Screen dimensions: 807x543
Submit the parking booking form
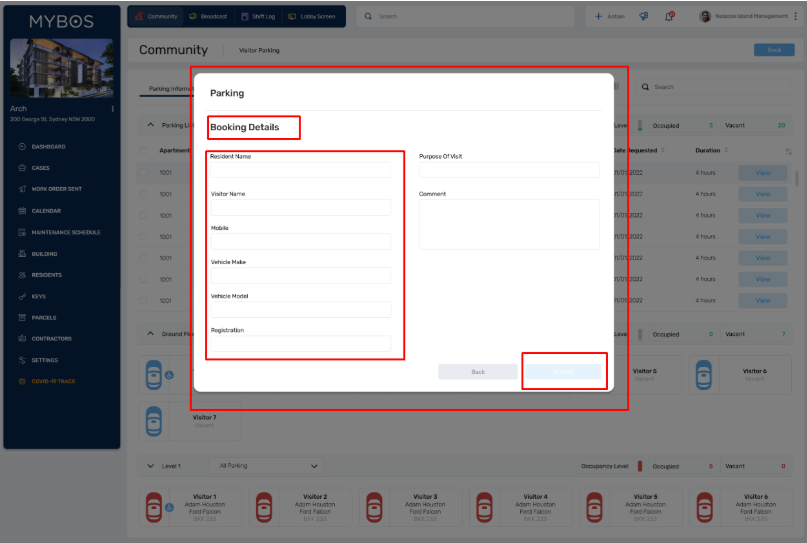[x=563, y=371]
